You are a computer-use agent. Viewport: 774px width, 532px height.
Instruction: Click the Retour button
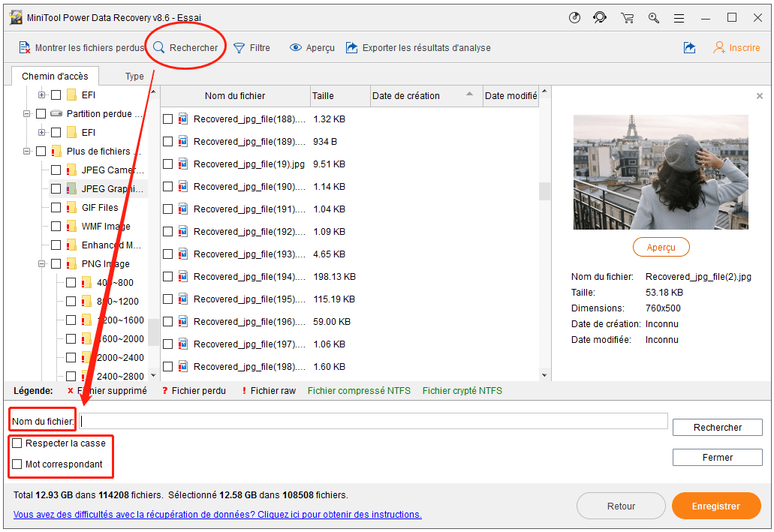(621, 506)
